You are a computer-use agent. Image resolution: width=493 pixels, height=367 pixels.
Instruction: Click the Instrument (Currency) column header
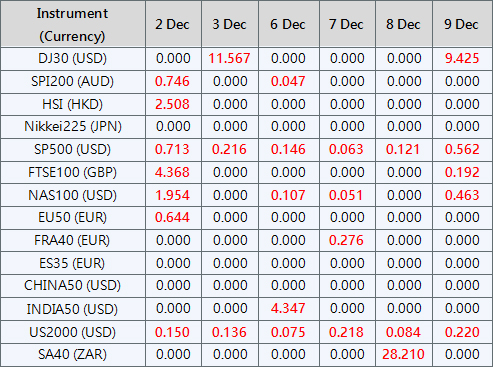click(x=72, y=25)
